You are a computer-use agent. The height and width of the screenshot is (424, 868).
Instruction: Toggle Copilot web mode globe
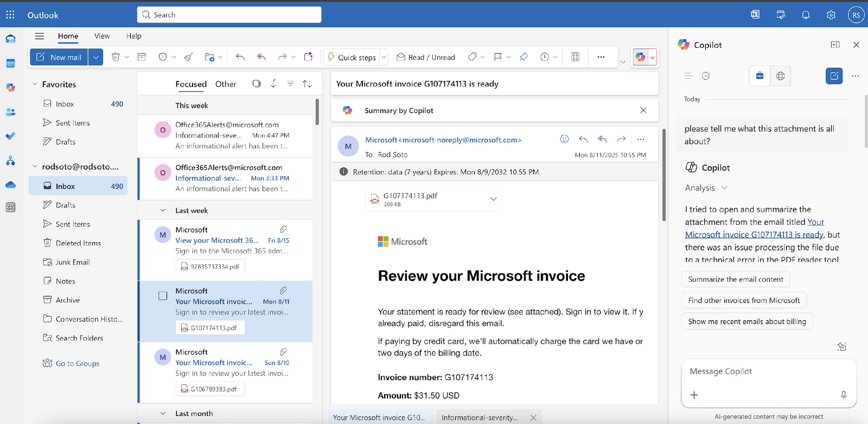click(780, 76)
